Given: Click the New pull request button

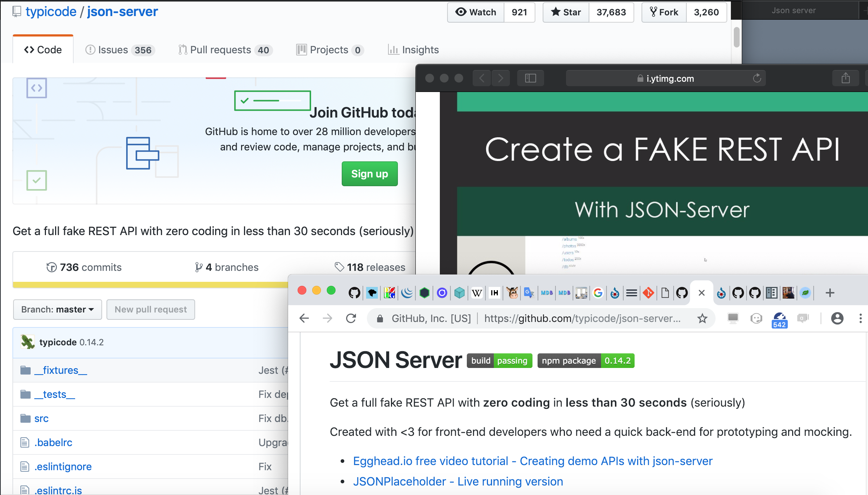Looking at the screenshot, I should 151,310.
